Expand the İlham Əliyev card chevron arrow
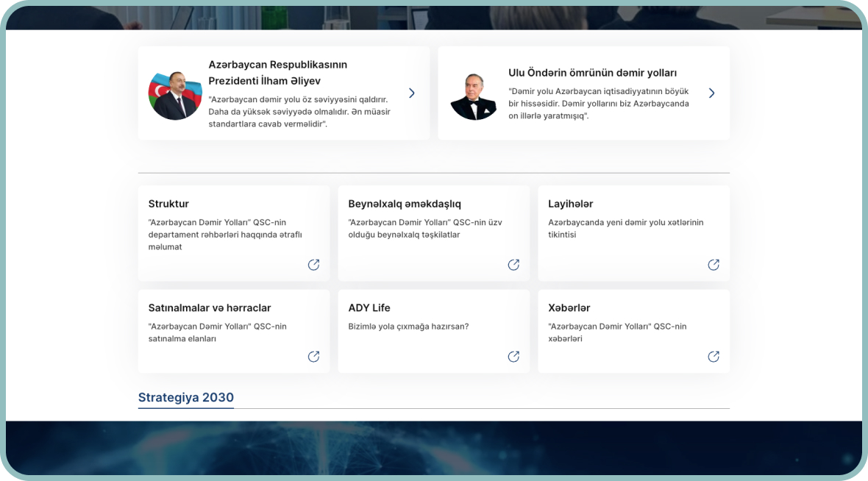Viewport: 868px width, 481px height. tap(412, 93)
